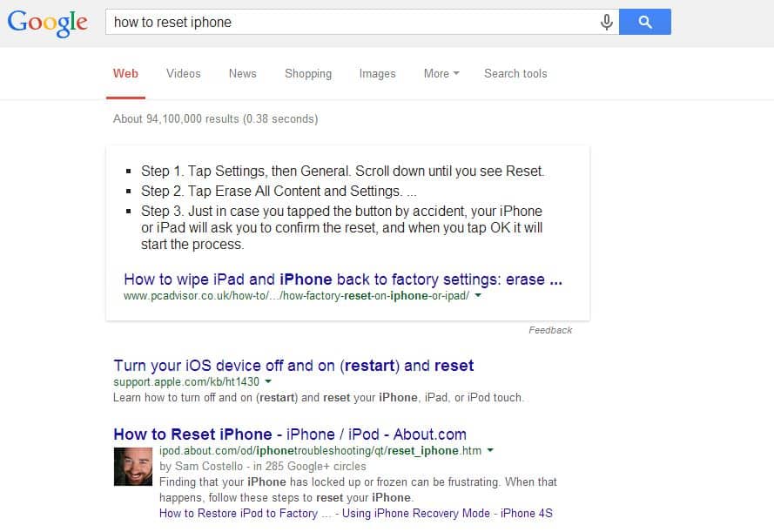
Task: Activate voice search via the microphone icon
Action: click(x=607, y=22)
